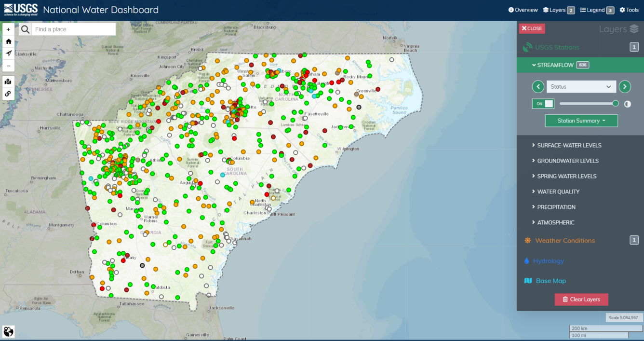
Task: Click Clear Layers button
Action: [581, 300]
